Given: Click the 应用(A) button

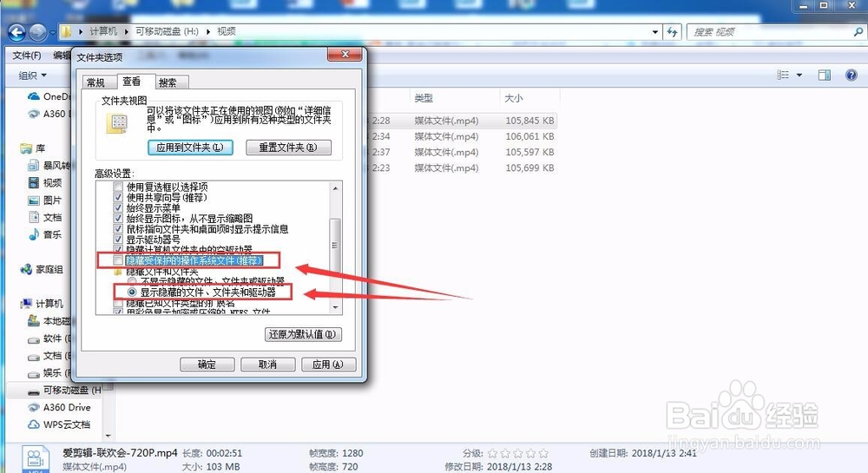Looking at the screenshot, I should [328, 365].
